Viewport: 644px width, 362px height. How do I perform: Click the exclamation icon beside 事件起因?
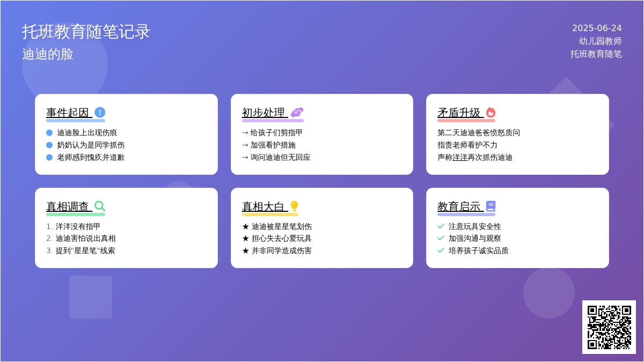click(100, 113)
